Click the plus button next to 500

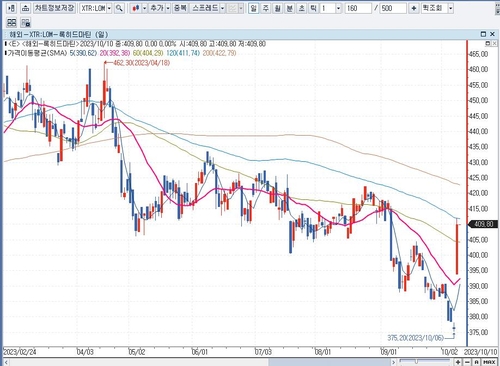414,8
